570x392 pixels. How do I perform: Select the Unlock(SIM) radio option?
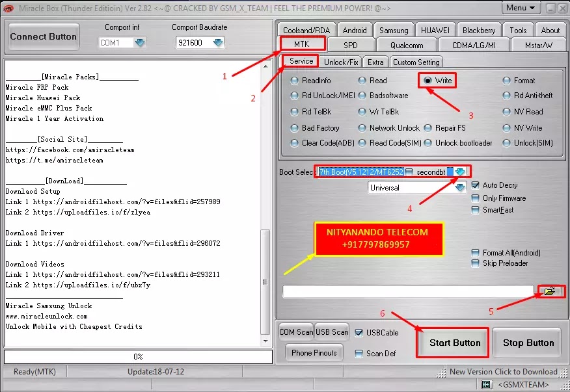pyautogui.click(x=506, y=143)
